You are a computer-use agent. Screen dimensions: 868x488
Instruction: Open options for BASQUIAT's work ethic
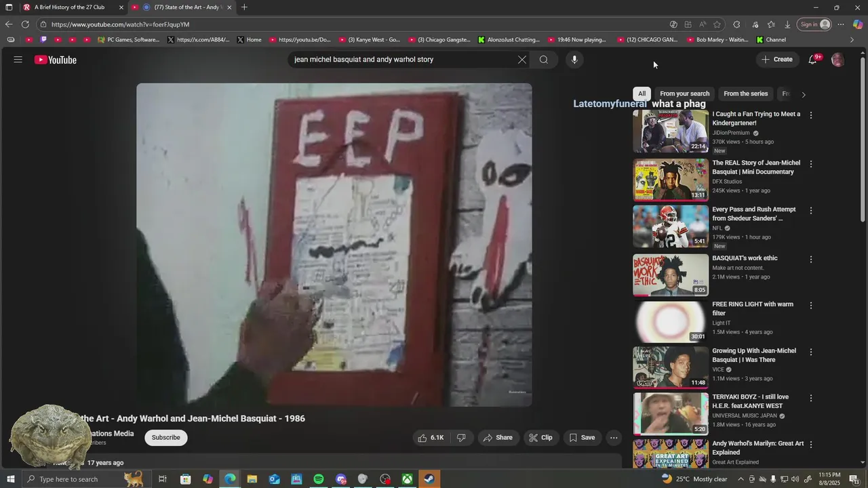tap(811, 259)
